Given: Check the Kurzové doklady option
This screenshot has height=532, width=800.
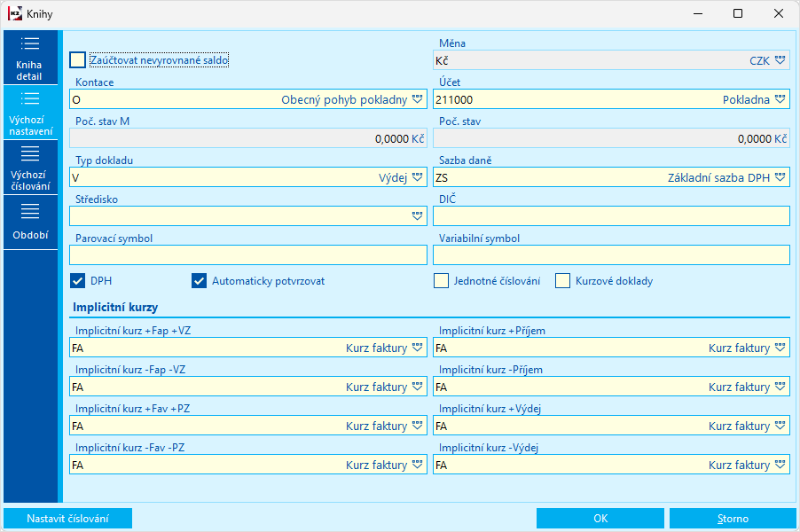Looking at the screenshot, I should point(563,282).
